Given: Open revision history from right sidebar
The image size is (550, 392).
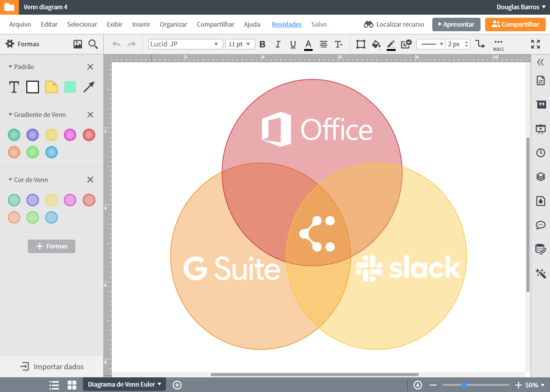Looking at the screenshot, I should [540, 153].
